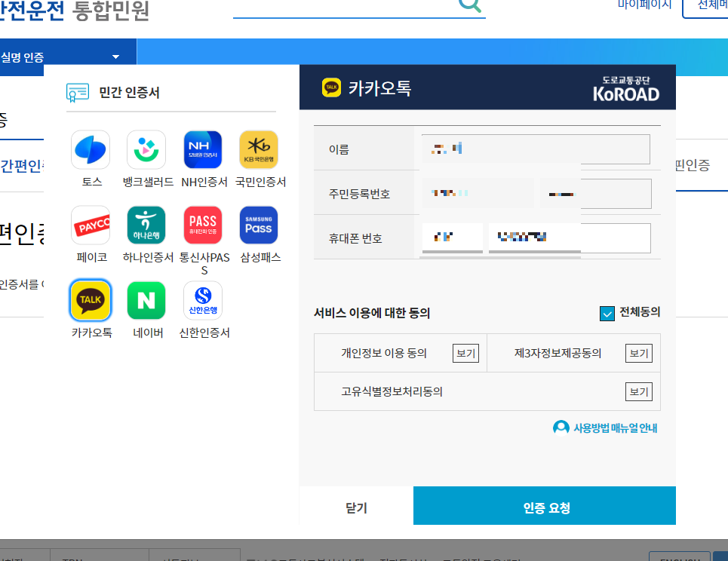Click 인증 요청 button

[545, 506]
